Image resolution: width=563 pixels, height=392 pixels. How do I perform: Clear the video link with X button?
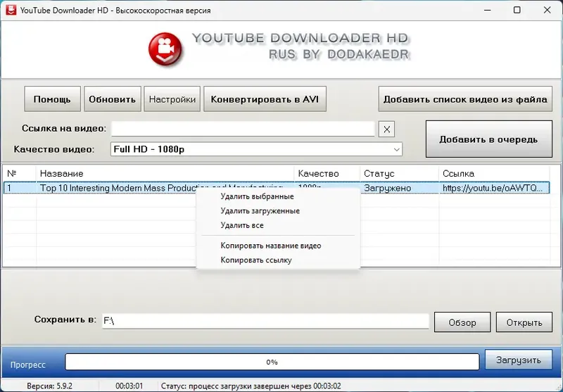point(386,129)
